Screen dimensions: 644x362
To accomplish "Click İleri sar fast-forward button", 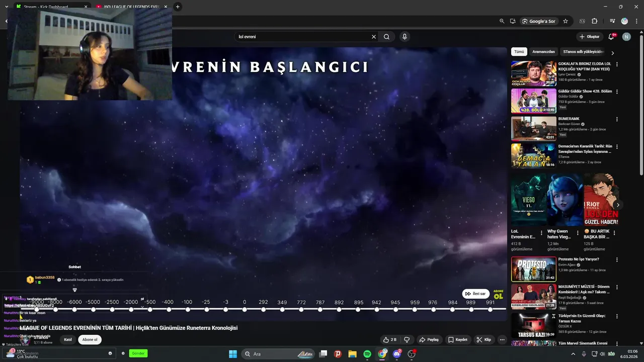I will (x=475, y=294).
